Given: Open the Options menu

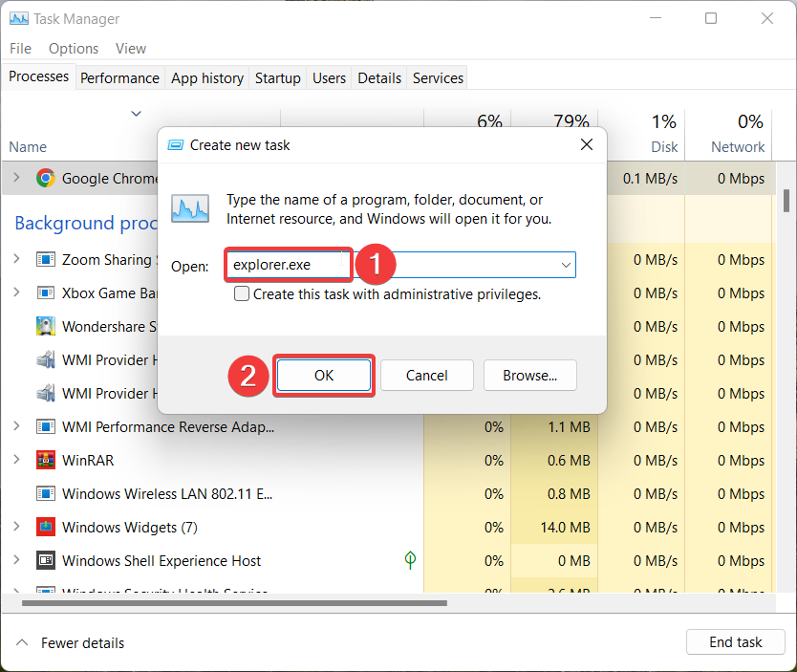Looking at the screenshot, I should coord(73,48).
